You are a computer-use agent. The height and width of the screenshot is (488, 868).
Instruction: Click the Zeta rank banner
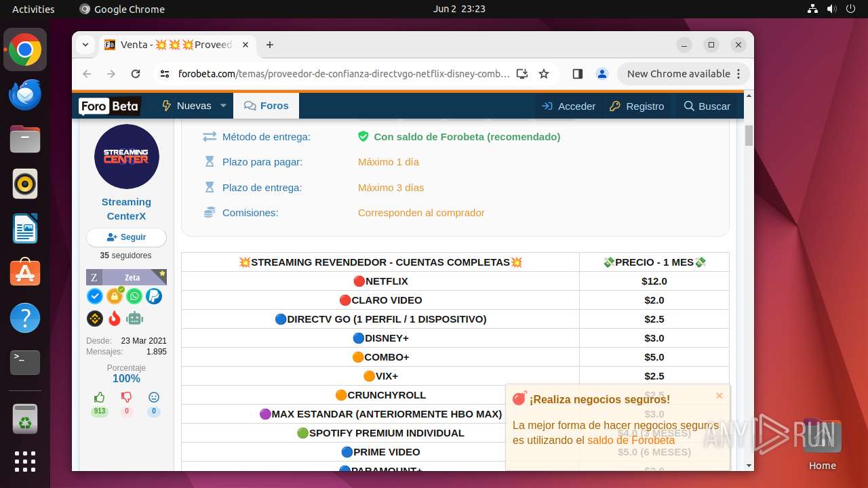126,277
